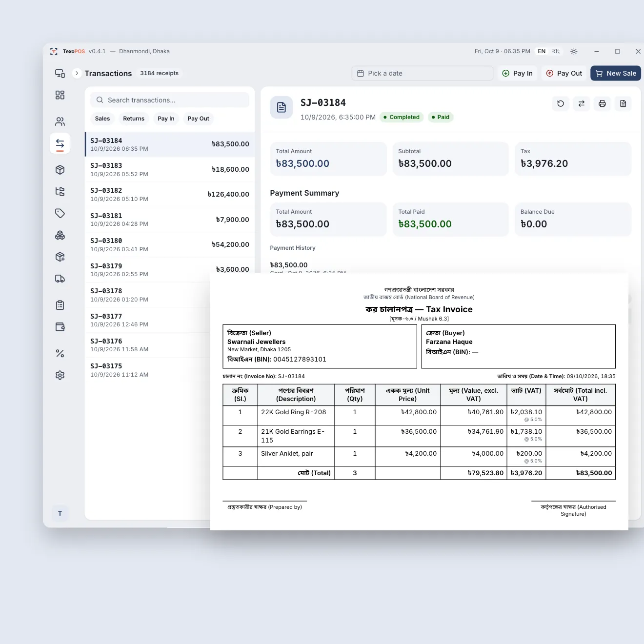Open the categories tree icon in sidebar
The image size is (644, 644).
tap(60, 191)
